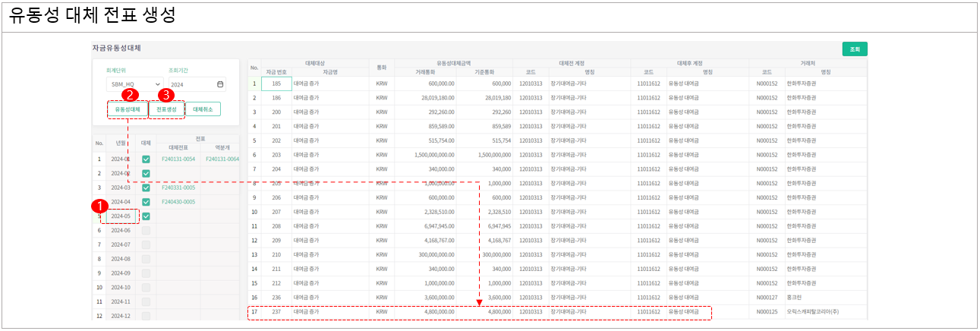This screenshot has width=980, height=331.
Task: Click the 거래통화 column header
Action: tap(424, 71)
